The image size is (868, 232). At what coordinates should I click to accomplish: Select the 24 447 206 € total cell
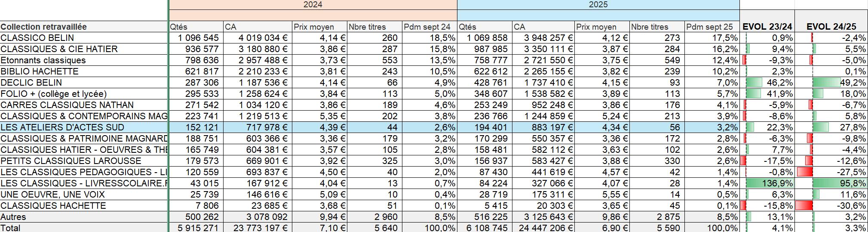[x=543, y=228]
